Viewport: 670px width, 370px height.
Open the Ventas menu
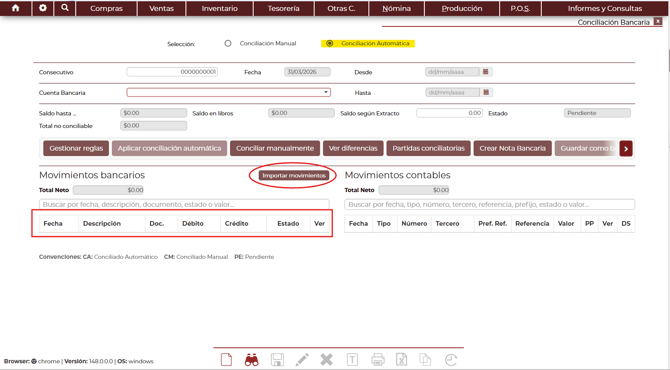click(x=162, y=8)
